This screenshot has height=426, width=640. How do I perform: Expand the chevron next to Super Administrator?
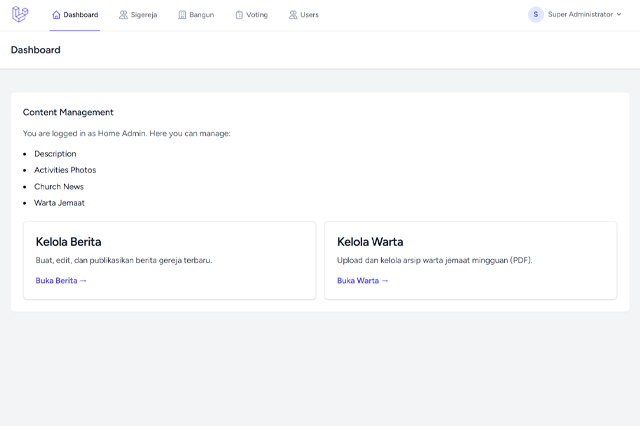click(x=619, y=15)
